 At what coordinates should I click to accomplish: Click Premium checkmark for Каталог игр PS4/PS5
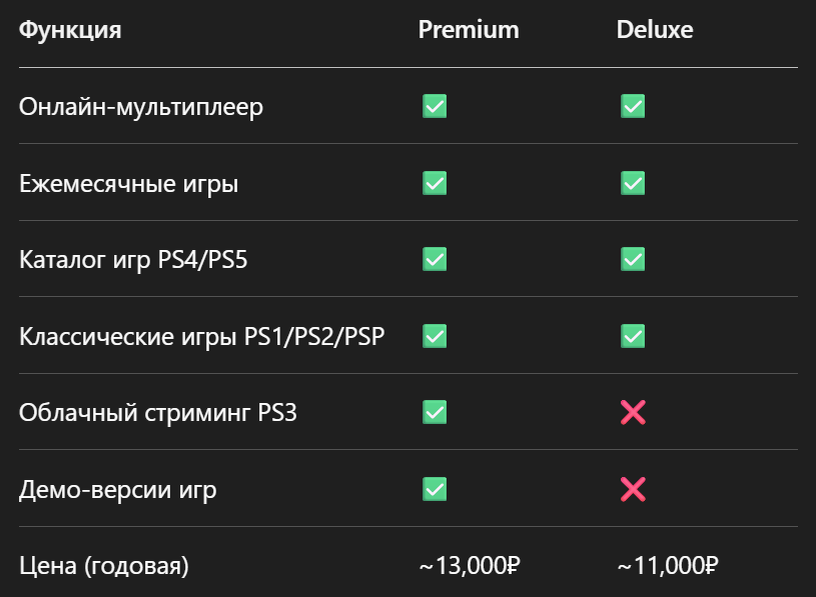click(x=435, y=259)
